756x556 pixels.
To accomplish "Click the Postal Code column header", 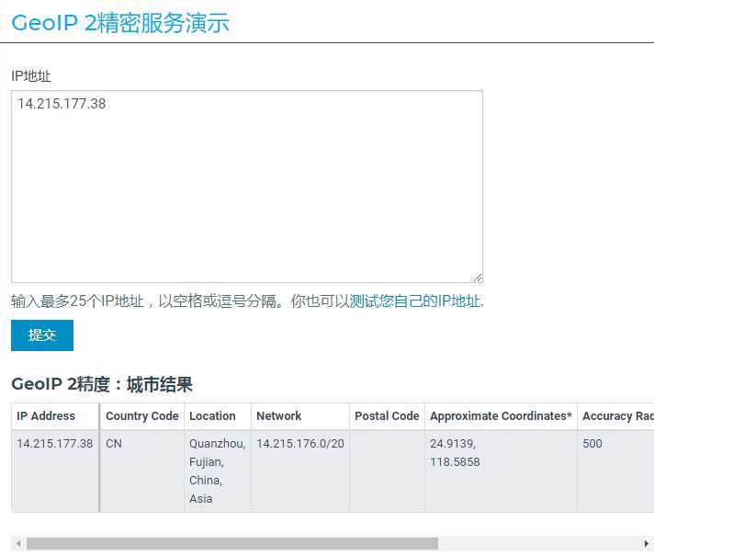I will point(387,416).
